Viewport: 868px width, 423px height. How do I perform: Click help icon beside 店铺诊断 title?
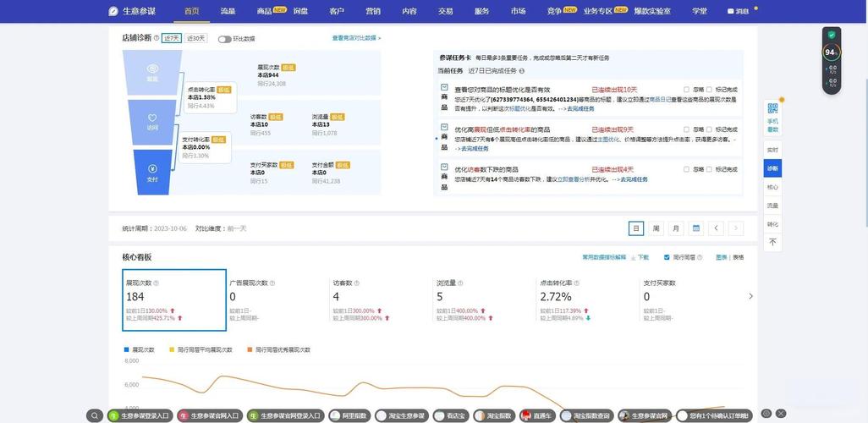[157, 38]
